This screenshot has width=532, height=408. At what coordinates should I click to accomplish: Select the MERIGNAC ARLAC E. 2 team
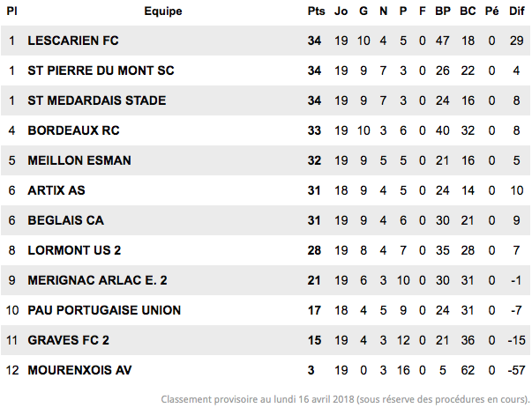tap(97, 280)
